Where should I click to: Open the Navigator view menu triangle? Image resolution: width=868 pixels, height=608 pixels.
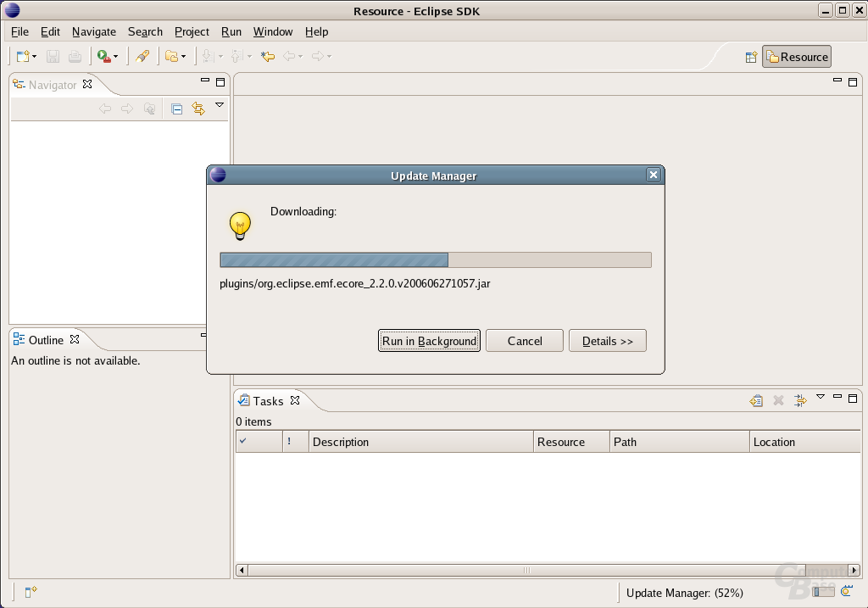coord(220,104)
